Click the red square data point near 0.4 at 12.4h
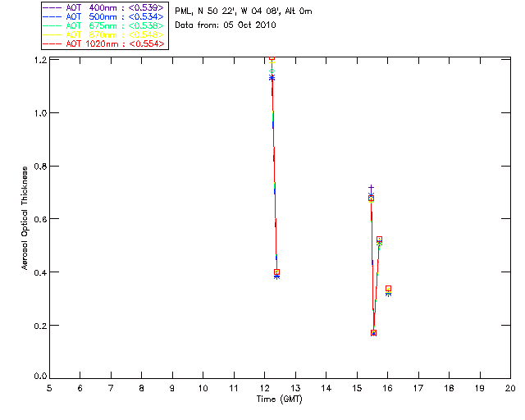Image resolution: width=525 pixels, height=420 pixels. (276, 272)
